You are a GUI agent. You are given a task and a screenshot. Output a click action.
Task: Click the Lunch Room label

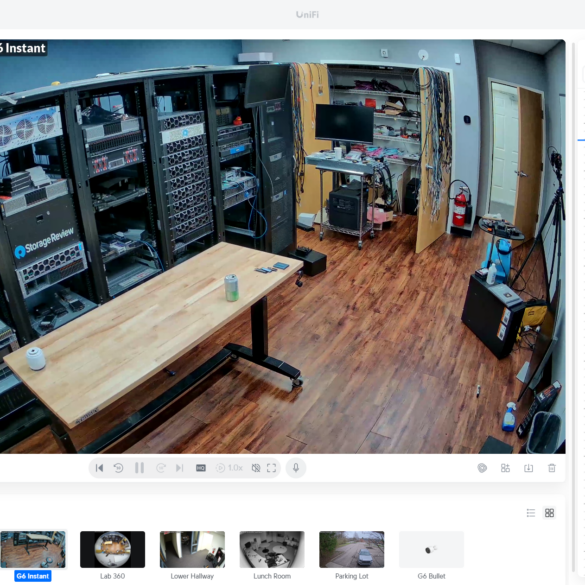point(272,576)
